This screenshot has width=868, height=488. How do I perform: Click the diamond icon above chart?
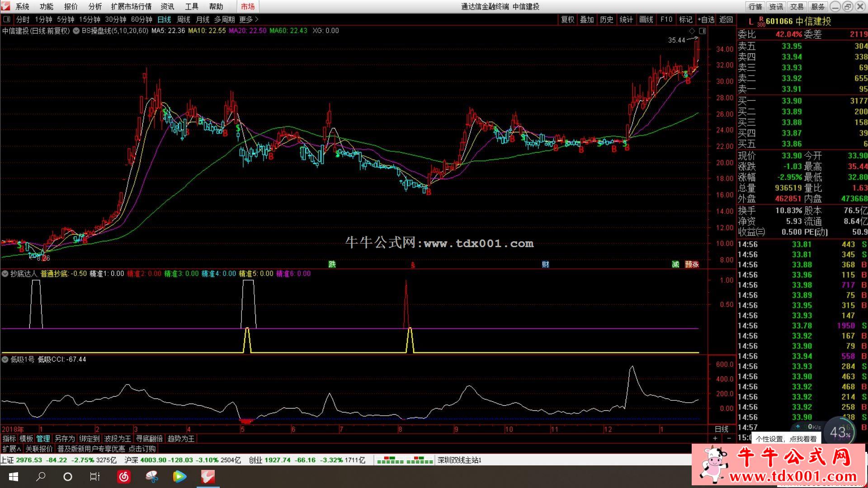[692, 31]
